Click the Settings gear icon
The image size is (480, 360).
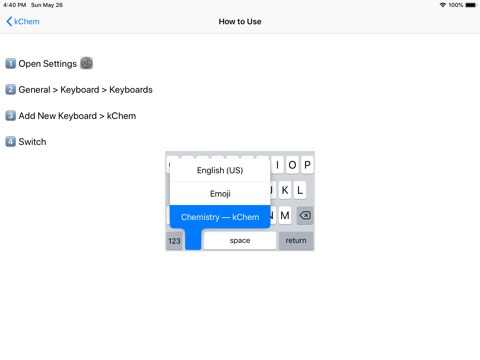pos(87,63)
